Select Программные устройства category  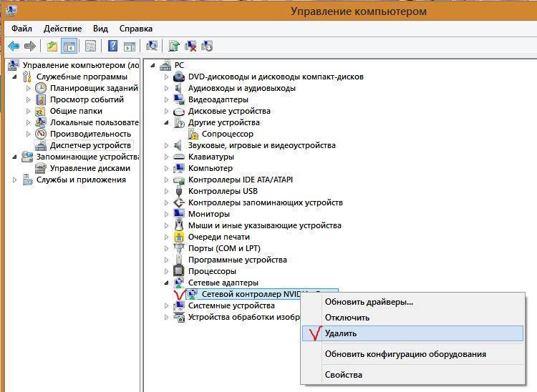pyautogui.click(x=237, y=260)
